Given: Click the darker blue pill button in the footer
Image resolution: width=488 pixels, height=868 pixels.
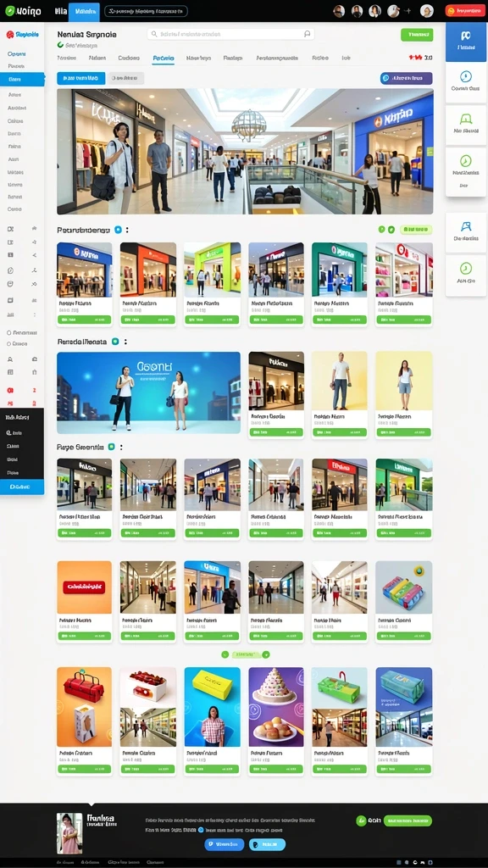Looking at the screenshot, I should coord(224,844).
